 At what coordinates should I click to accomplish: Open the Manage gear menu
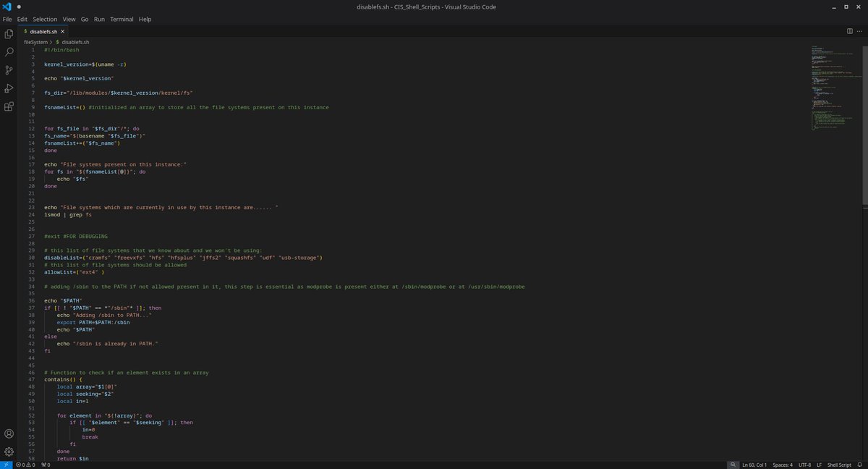(x=9, y=451)
